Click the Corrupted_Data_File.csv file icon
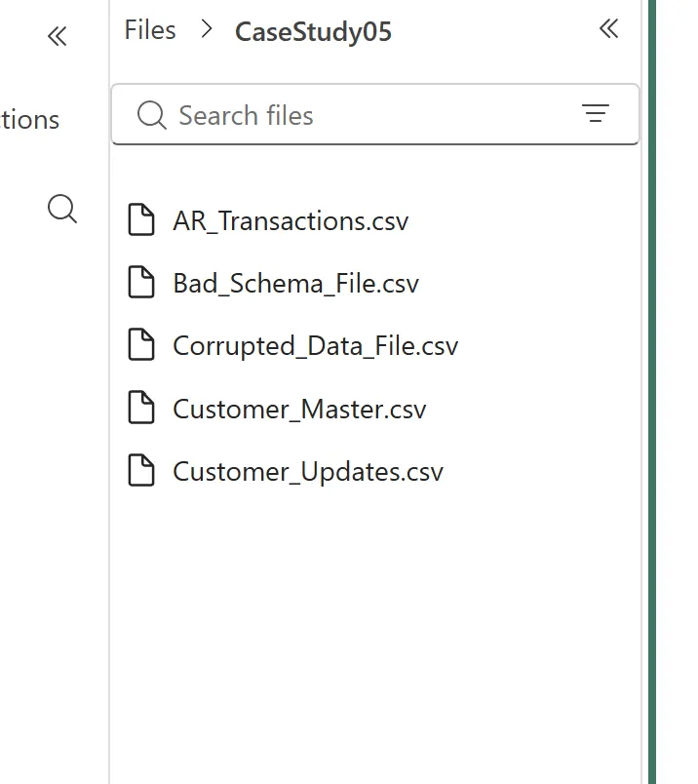Image resolution: width=698 pixels, height=784 pixels. click(x=141, y=344)
